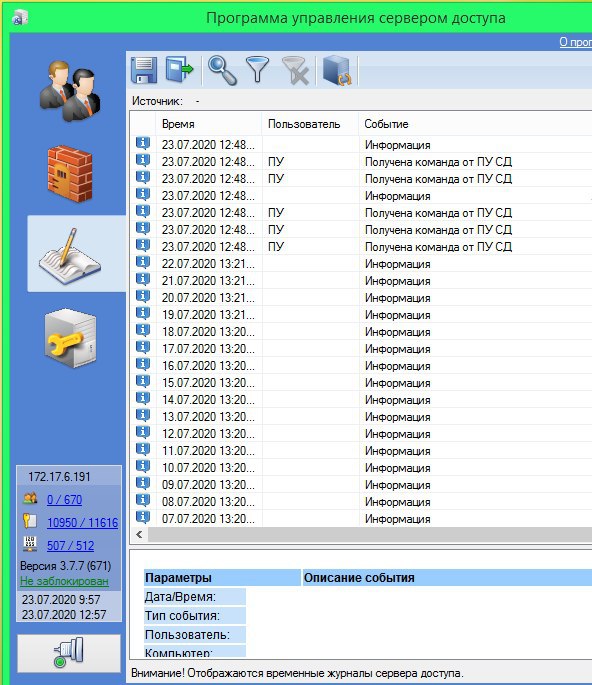Click the key icon beside "10950 / 11616"
The width and height of the screenshot is (592, 685).
coord(30,521)
